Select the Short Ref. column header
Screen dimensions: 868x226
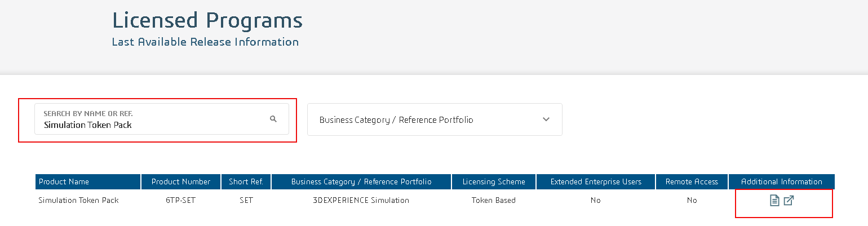246,181
